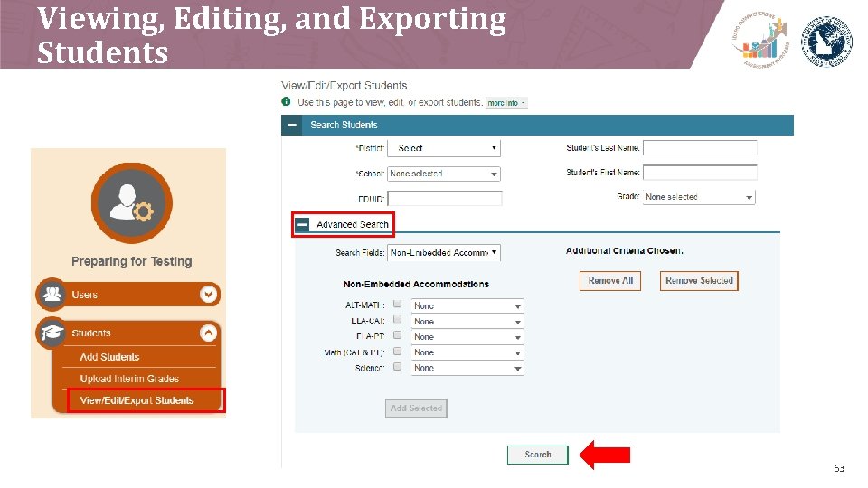The height and width of the screenshot is (488, 868).
Task: Click the Search Students panel header
Action: (x=537, y=125)
